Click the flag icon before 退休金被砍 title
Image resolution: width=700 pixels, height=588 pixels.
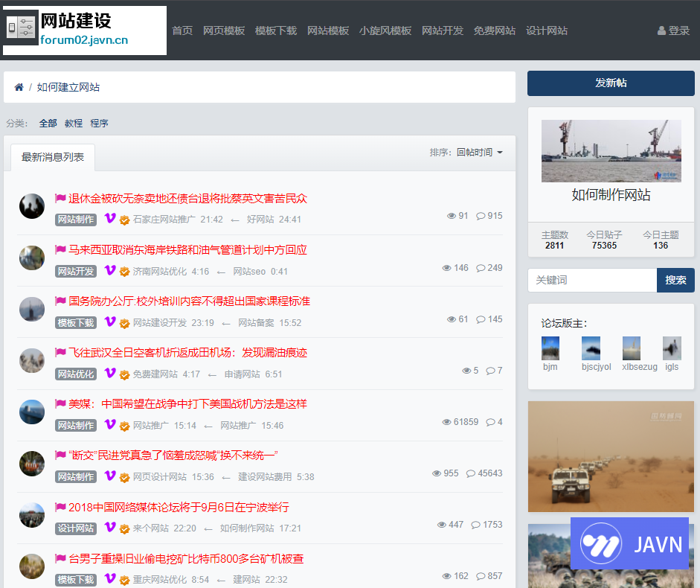click(60, 198)
